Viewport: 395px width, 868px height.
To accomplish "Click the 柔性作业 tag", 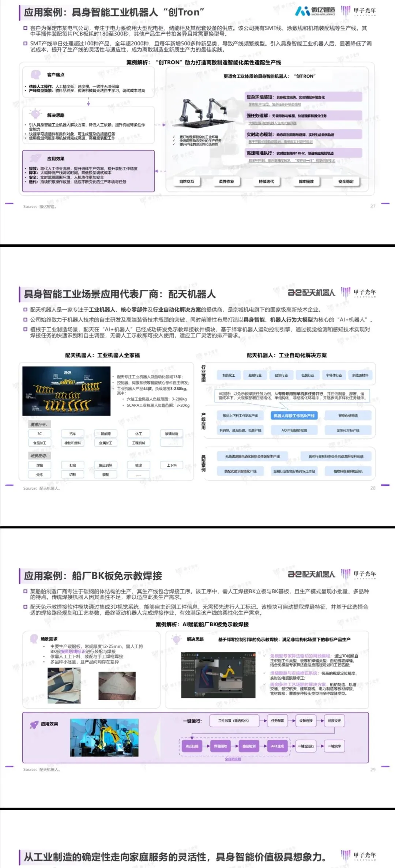I will [226, 181].
